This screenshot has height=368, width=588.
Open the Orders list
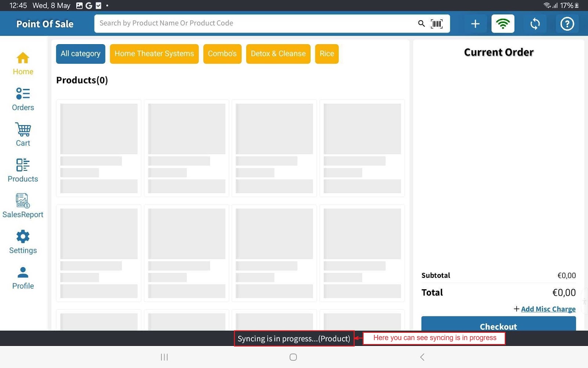(x=23, y=99)
